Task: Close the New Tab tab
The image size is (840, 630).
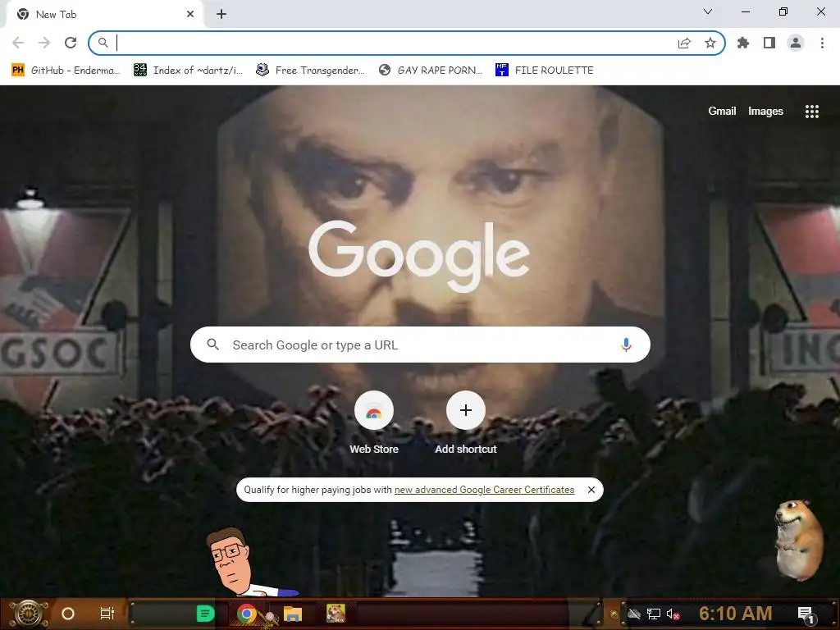Action: [x=190, y=15]
